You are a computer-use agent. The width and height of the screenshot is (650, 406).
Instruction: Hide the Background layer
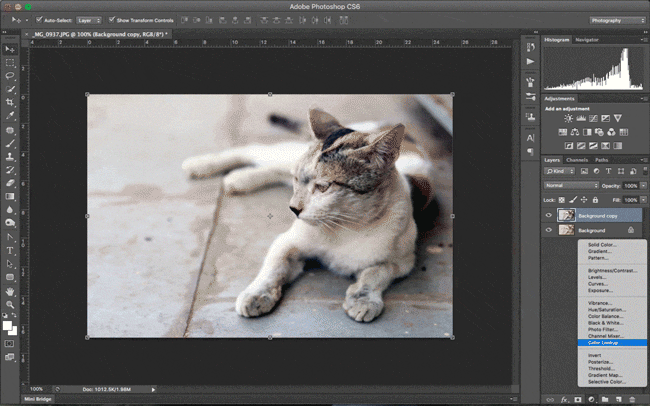(x=549, y=230)
